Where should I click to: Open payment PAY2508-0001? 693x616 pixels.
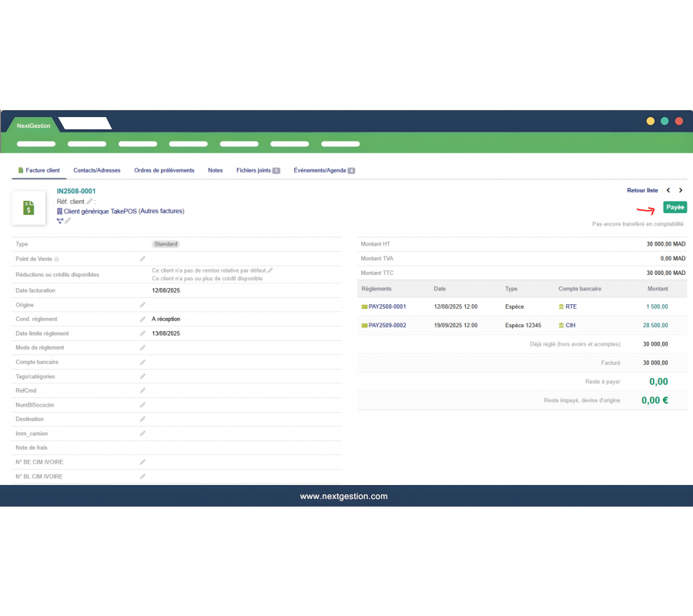tap(387, 306)
